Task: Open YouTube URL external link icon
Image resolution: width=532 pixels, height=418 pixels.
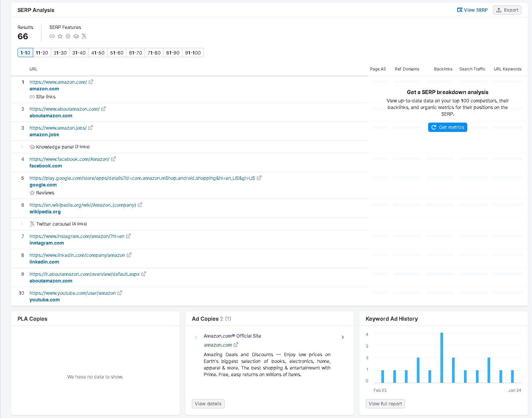Action: (120, 293)
